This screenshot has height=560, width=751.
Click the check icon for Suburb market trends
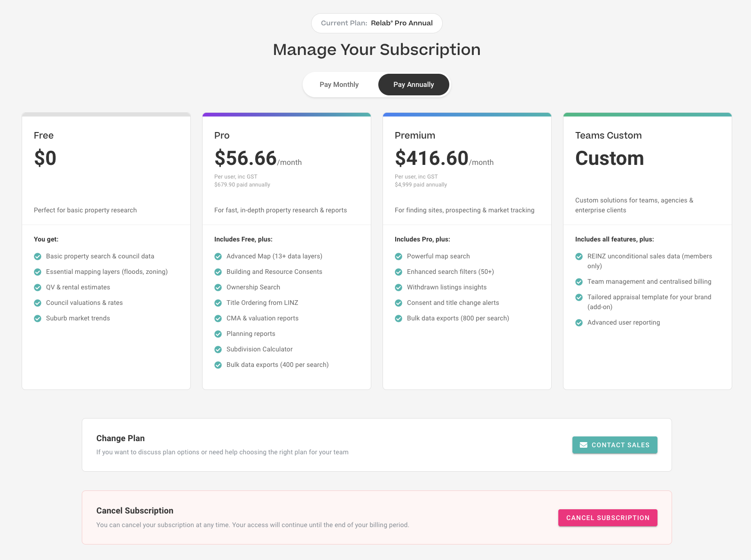(38, 319)
